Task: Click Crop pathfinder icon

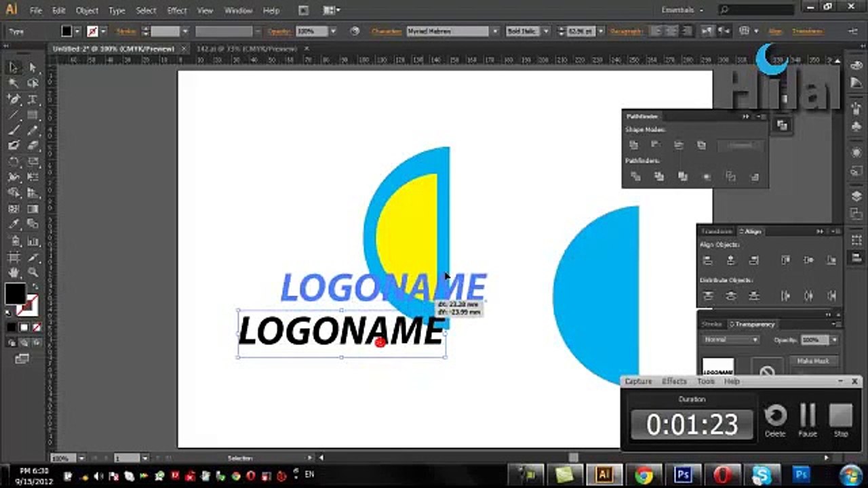Action: [x=707, y=177]
